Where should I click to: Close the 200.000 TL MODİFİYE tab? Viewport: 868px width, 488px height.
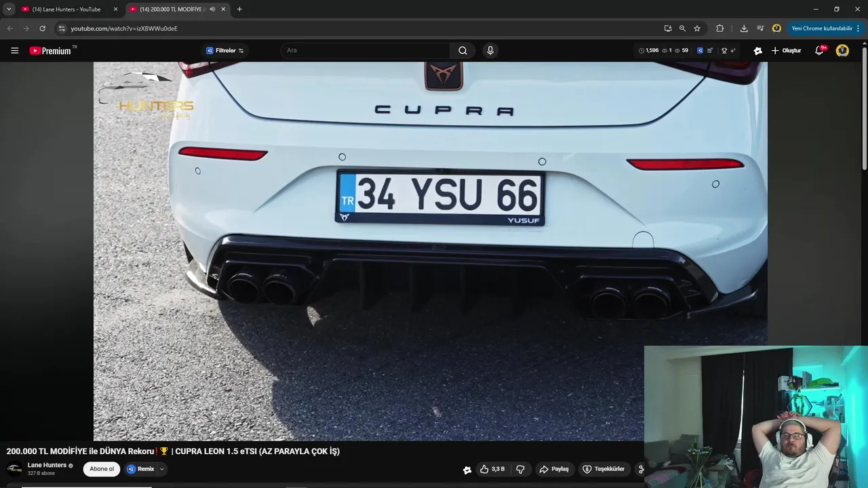[x=223, y=9]
